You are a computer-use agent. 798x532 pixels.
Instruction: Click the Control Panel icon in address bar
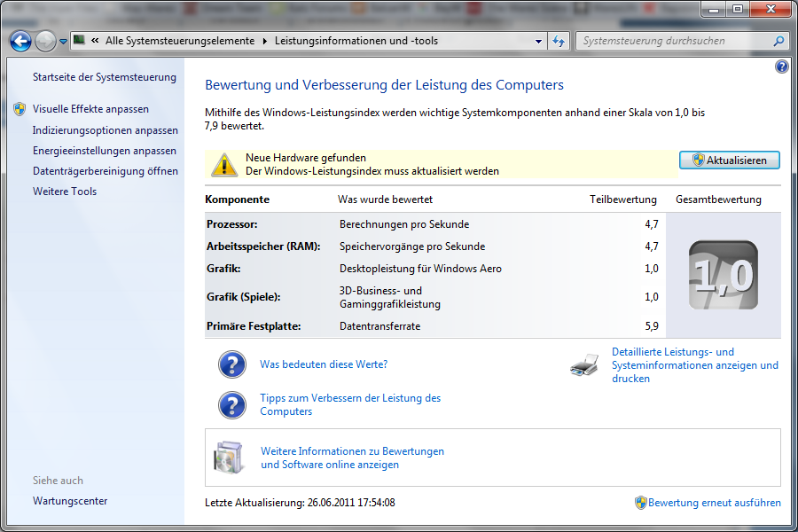tap(80, 40)
